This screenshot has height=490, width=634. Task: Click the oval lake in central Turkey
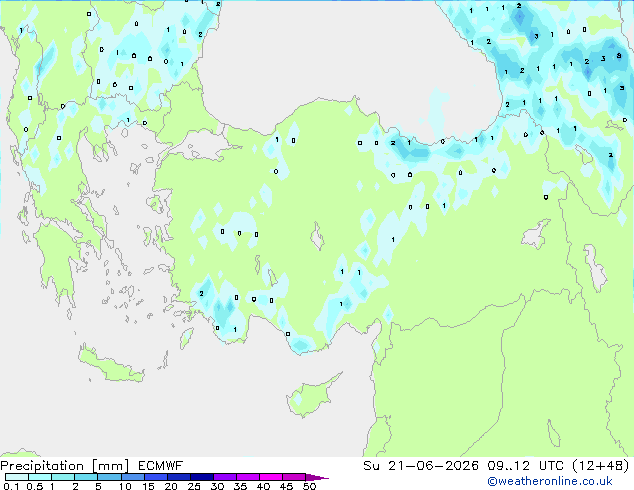317,237
